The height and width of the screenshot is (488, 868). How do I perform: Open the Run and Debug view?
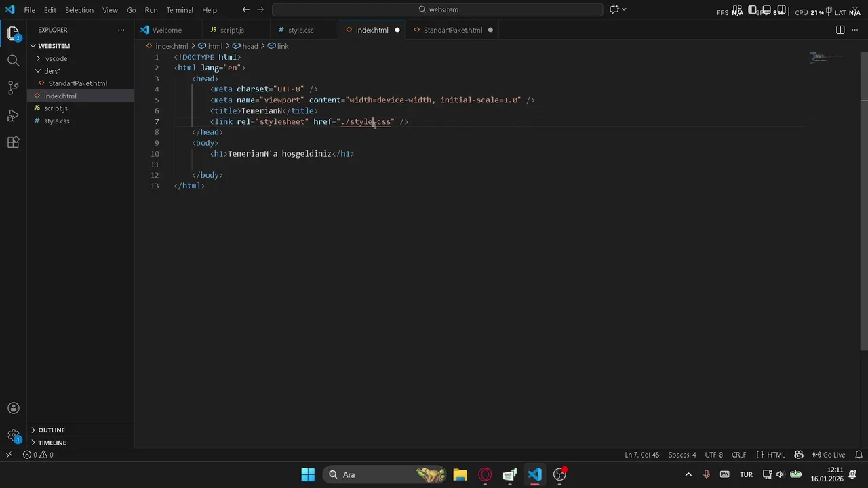13,115
